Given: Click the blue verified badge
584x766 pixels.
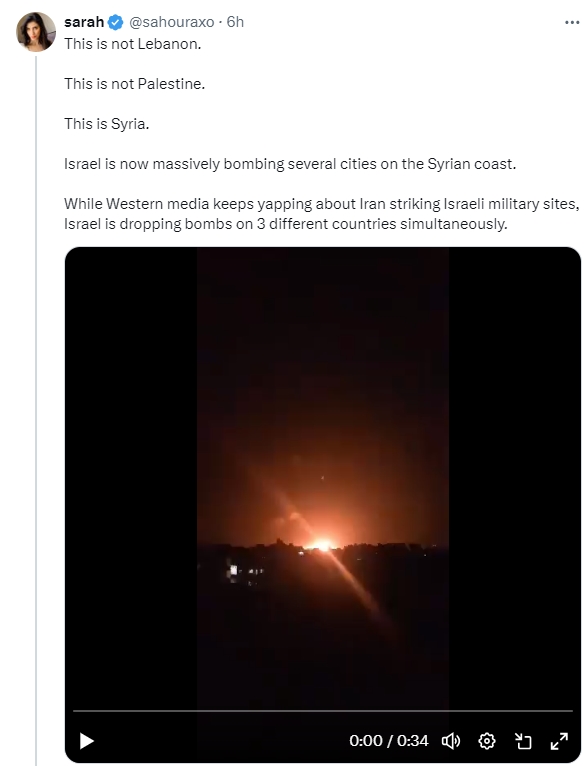Looking at the screenshot, I should tap(115, 22).
